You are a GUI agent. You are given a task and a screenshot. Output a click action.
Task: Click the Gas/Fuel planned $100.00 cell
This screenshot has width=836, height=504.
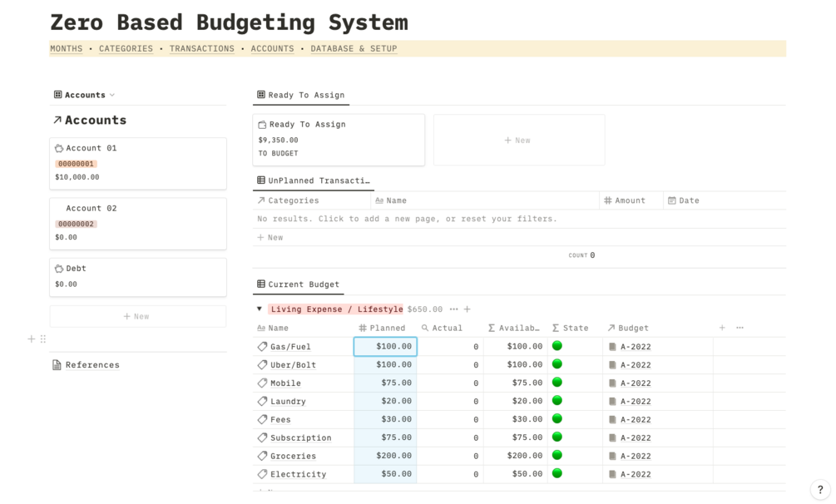(385, 347)
